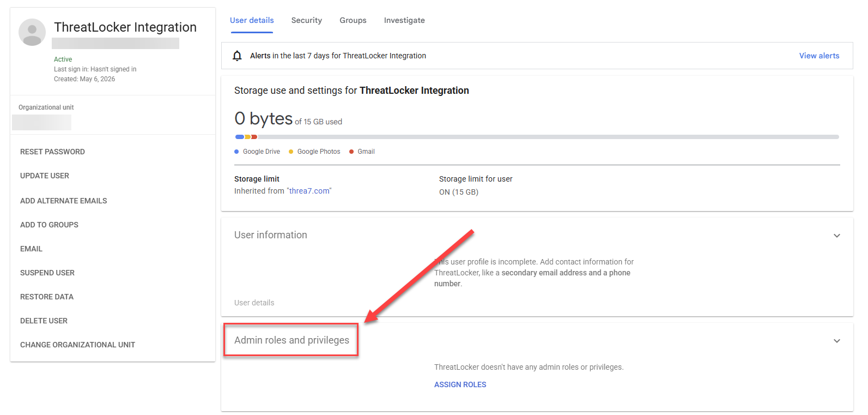Open the Security tab
Viewport: 868px width, 415px height.
[306, 20]
